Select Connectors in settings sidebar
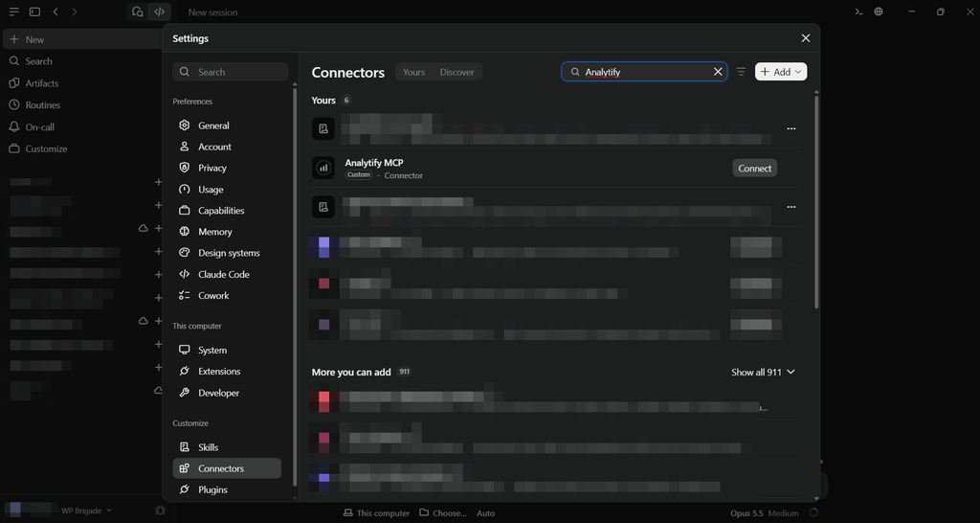This screenshot has height=523, width=980. [227, 468]
